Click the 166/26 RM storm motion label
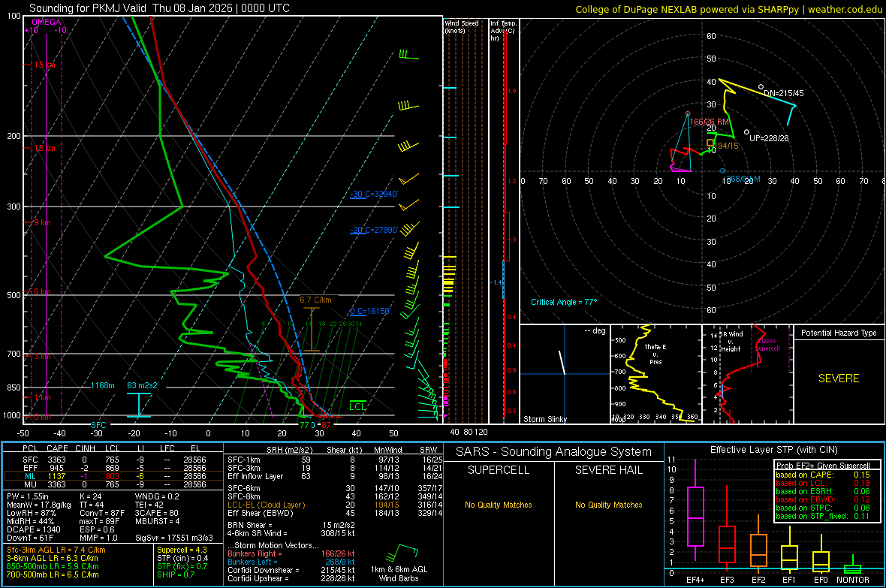This screenshot has height=588, width=886. 709,122
